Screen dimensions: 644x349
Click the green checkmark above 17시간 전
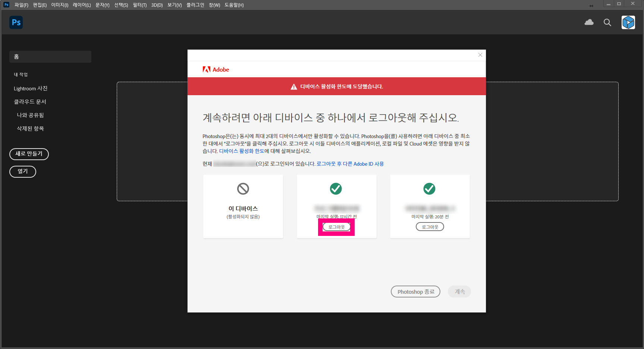click(336, 189)
